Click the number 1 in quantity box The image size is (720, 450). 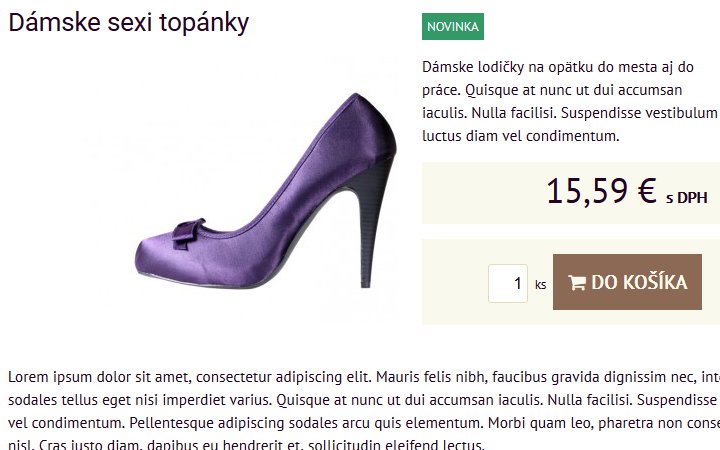518,283
